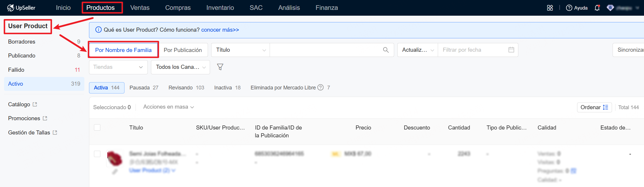Click the search magnifier icon

click(386, 50)
